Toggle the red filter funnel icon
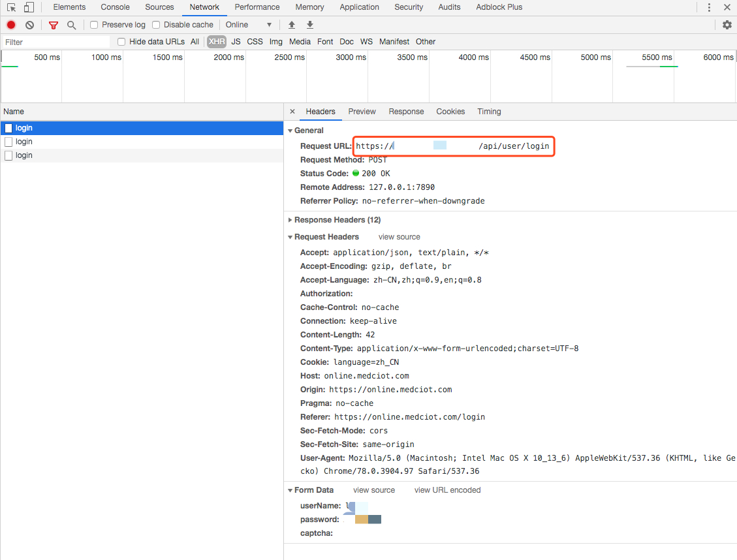This screenshot has height=560, width=737. pos(54,25)
